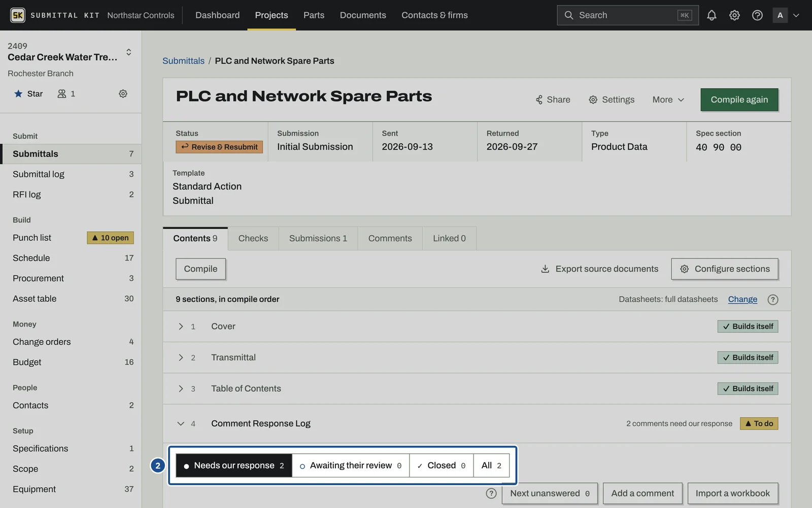Screen dimensions: 812x508
Task: Collapse the Comment Response Log section
Action: [x=181, y=424]
